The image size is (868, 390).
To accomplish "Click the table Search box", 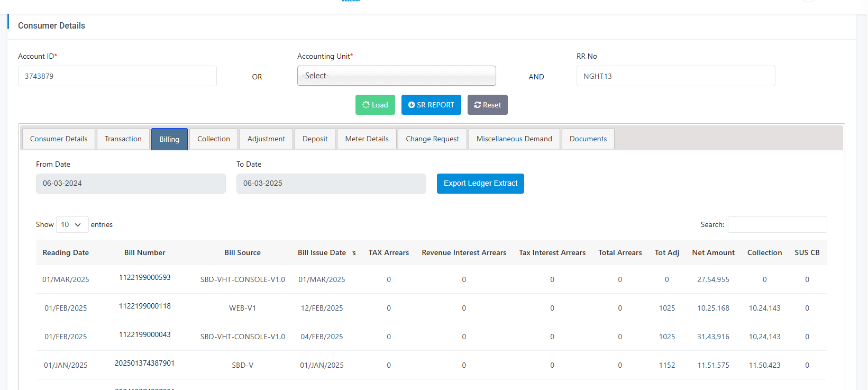I will click(x=777, y=224).
